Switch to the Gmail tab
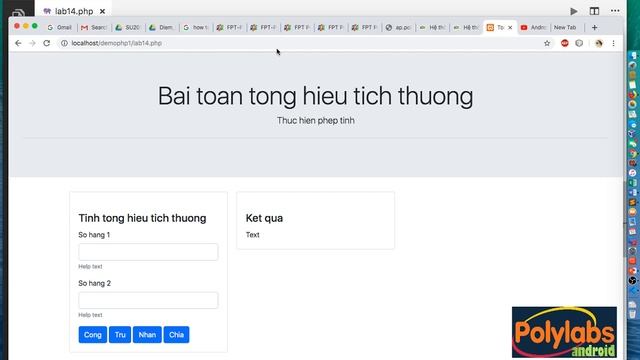 click(60, 27)
